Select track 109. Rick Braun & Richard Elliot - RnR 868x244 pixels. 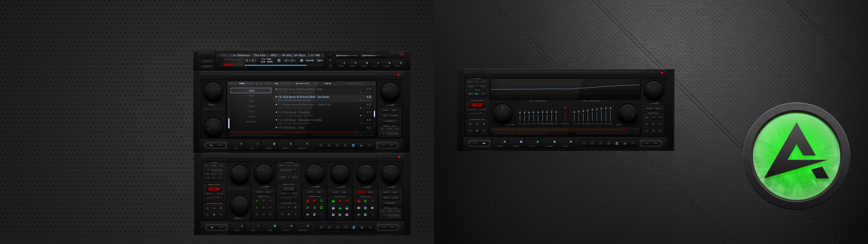tap(323, 91)
